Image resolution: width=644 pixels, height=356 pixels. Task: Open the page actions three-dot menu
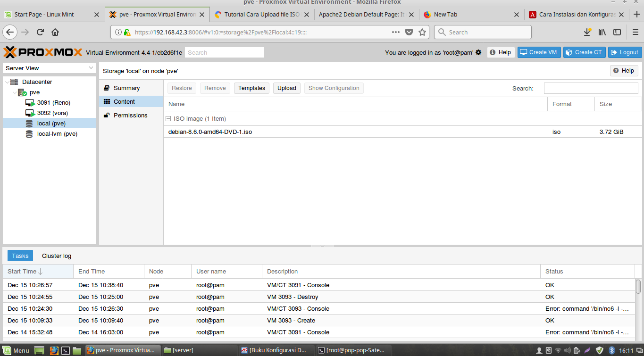[396, 32]
